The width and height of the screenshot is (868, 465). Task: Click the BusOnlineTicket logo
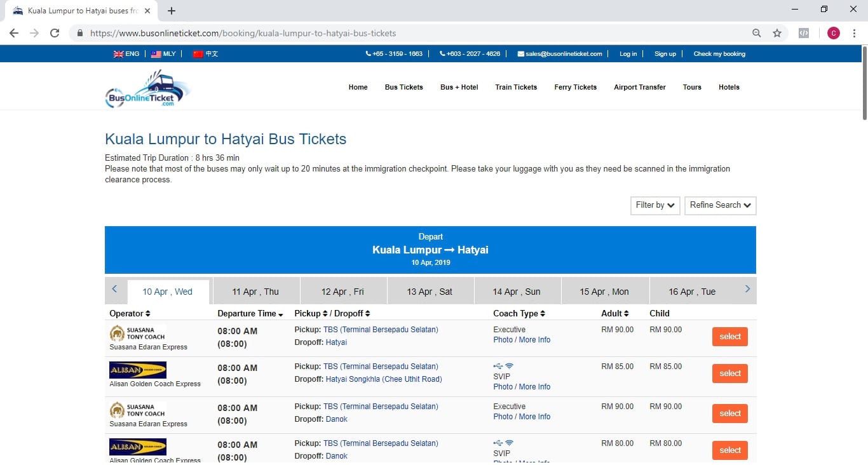147,89
